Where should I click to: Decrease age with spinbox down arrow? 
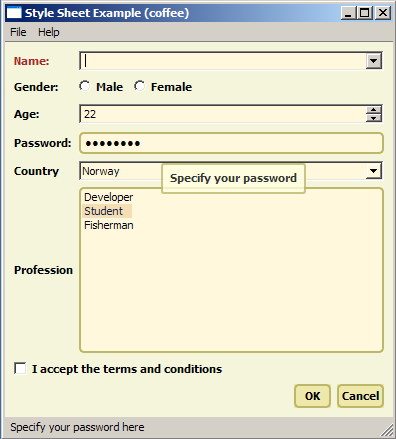pyautogui.click(x=373, y=118)
